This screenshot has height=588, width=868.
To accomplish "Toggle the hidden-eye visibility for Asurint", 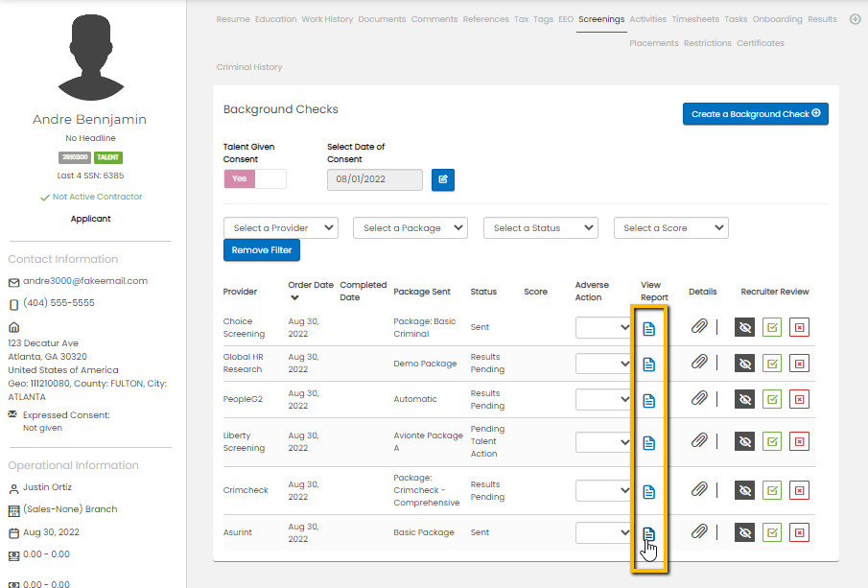I will (744, 532).
